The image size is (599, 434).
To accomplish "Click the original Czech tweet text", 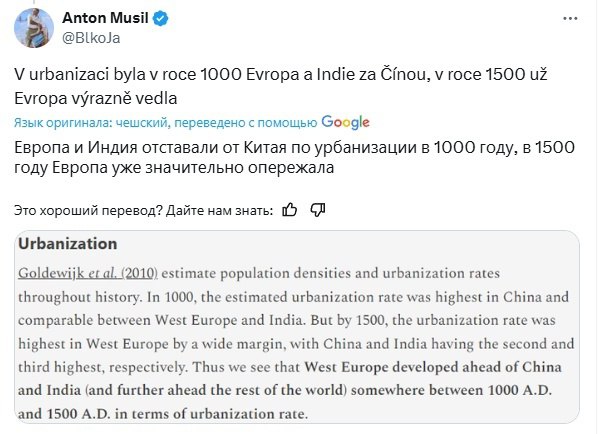I will click(x=281, y=86).
